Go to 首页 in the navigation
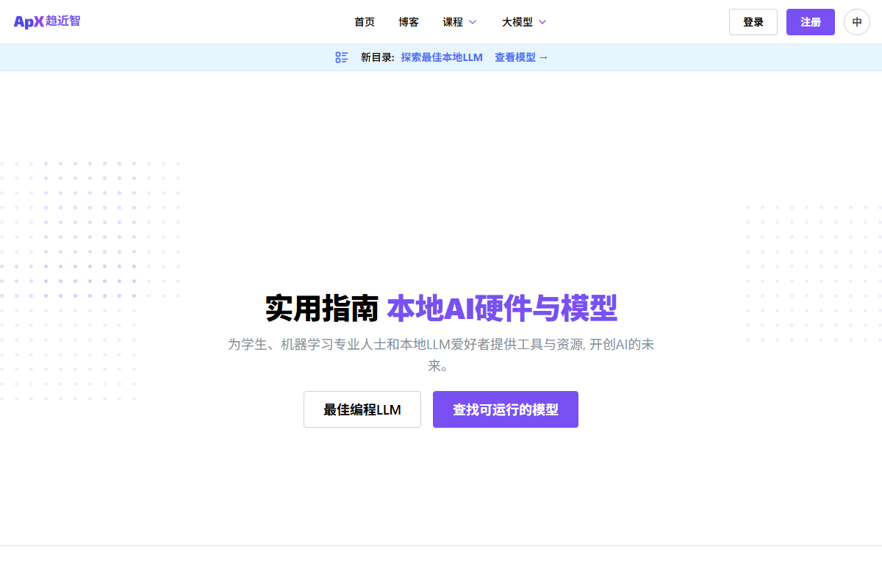The width and height of the screenshot is (882, 588). (364, 22)
